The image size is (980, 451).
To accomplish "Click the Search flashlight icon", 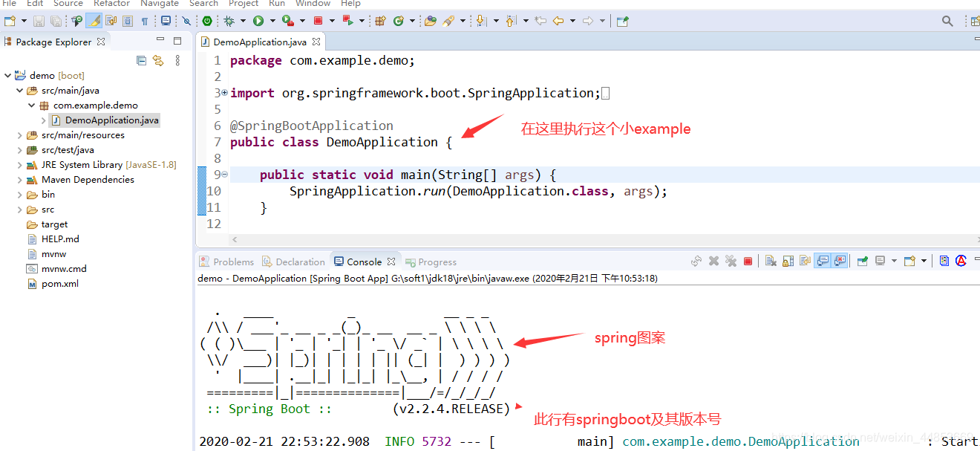I will coord(448,21).
